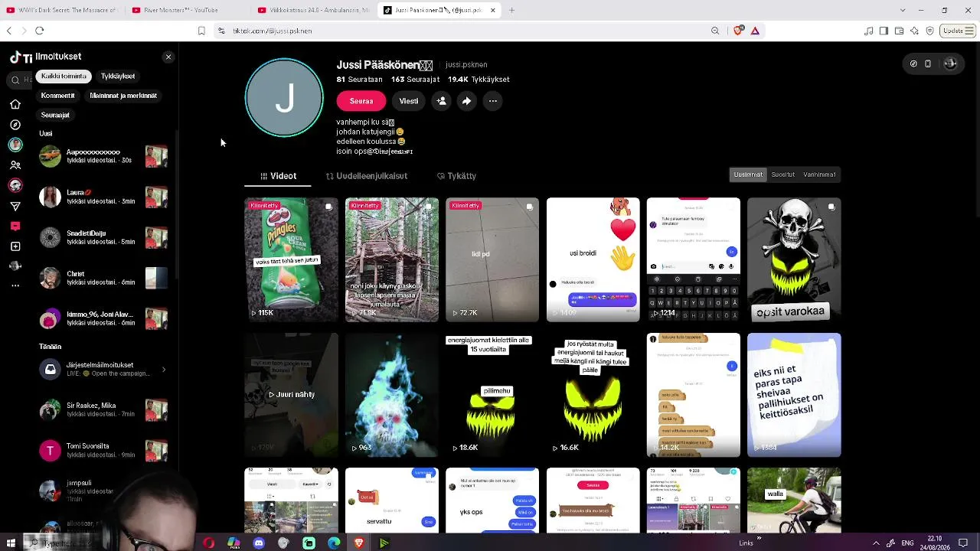
Task: Open the Brave VPN shield icon
Action: pos(929,31)
